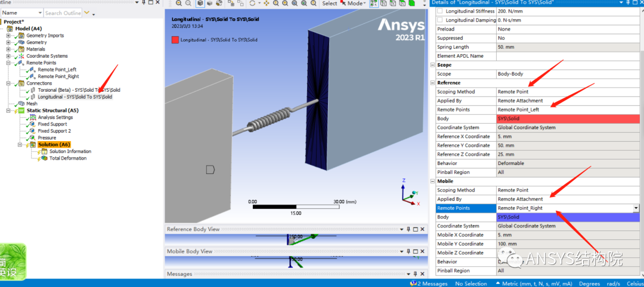Click the Model (A4) folder icon
Screen dimensions: 644x287
[x=10, y=29]
